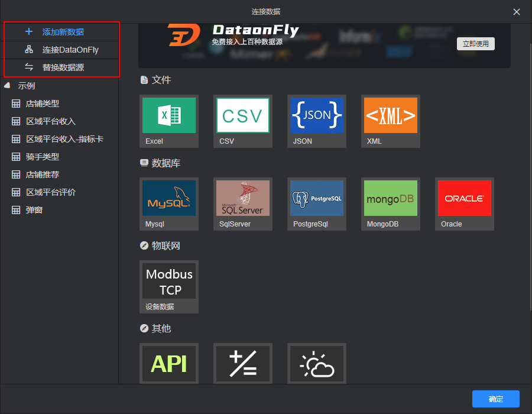
Task: Pick the weather data source tile
Action: [317, 364]
